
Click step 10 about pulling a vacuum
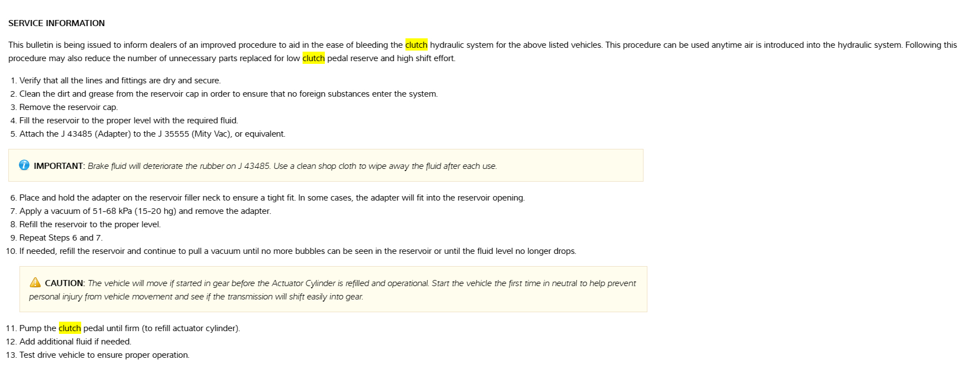click(298, 251)
